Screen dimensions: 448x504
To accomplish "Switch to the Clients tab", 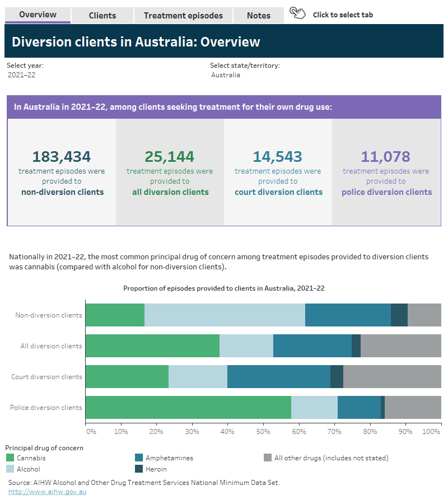I will coord(102,15).
